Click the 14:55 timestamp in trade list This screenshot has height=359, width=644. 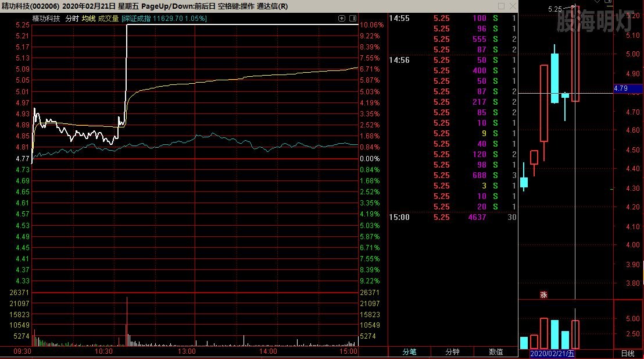(399, 18)
